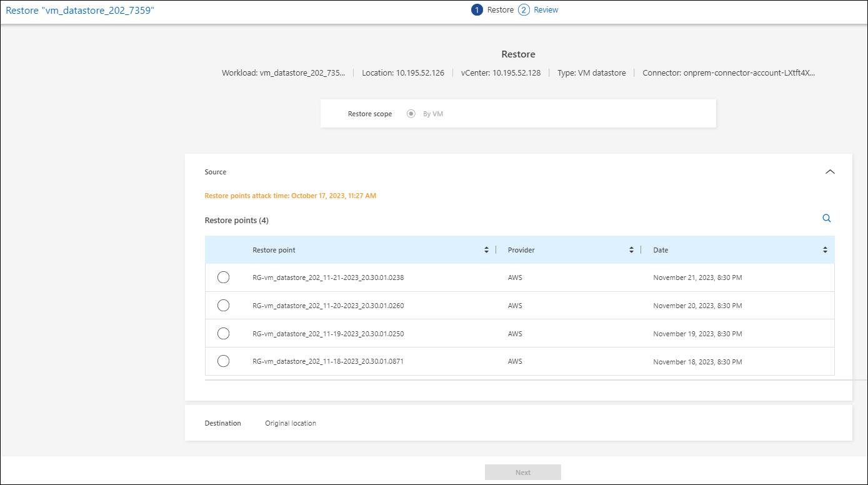The width and height of the screenshot is (868, 485).
Task: Click the Provider column header
Action: coord(521,250)
